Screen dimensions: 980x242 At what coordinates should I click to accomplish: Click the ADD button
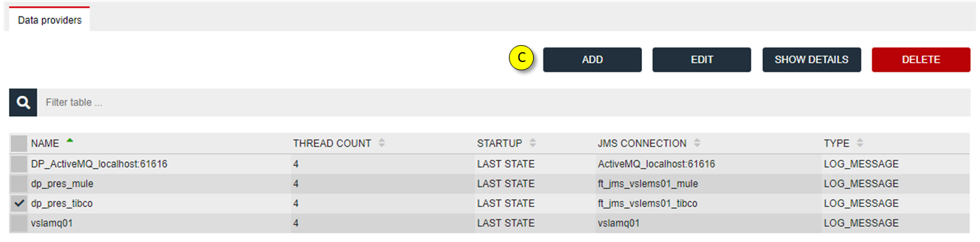(x=592, y=59)
